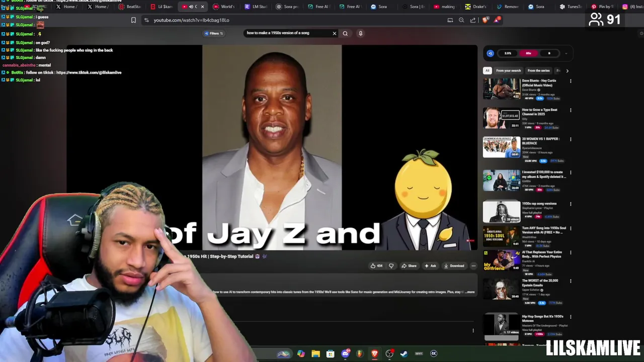Viewport: 644px width, 362px height.
Task: Bookmark the page from the address bar
Action: [x=133, y=20]
